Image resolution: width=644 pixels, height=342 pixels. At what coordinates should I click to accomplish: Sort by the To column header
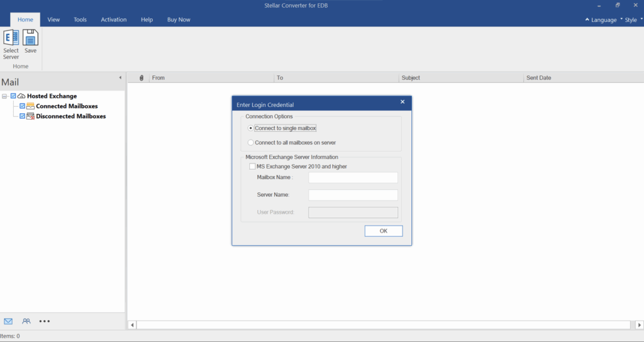point(336,77)
